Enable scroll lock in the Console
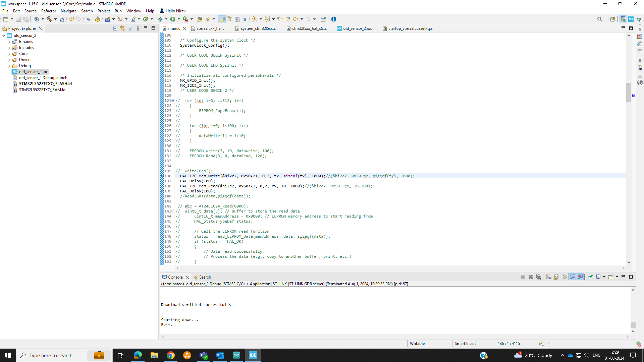Viewport: 644px width, 362px height. [557, 277]
